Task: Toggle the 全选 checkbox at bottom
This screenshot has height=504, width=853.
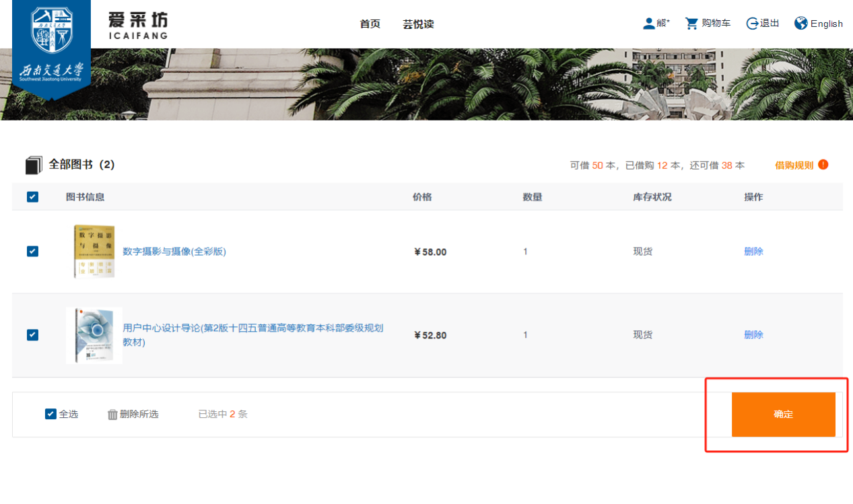Action: (x=50, y=414)
